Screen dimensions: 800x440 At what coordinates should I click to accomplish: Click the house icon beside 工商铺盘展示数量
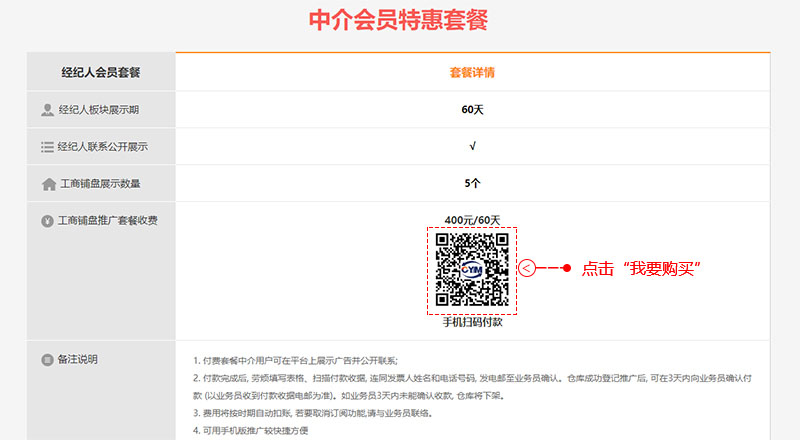(x=48, y=184)
